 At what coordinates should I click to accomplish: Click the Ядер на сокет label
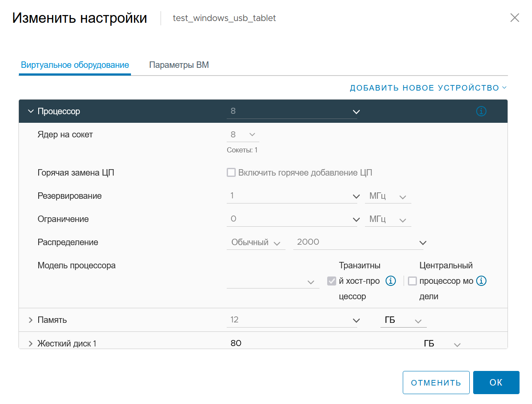pos(65,135)
